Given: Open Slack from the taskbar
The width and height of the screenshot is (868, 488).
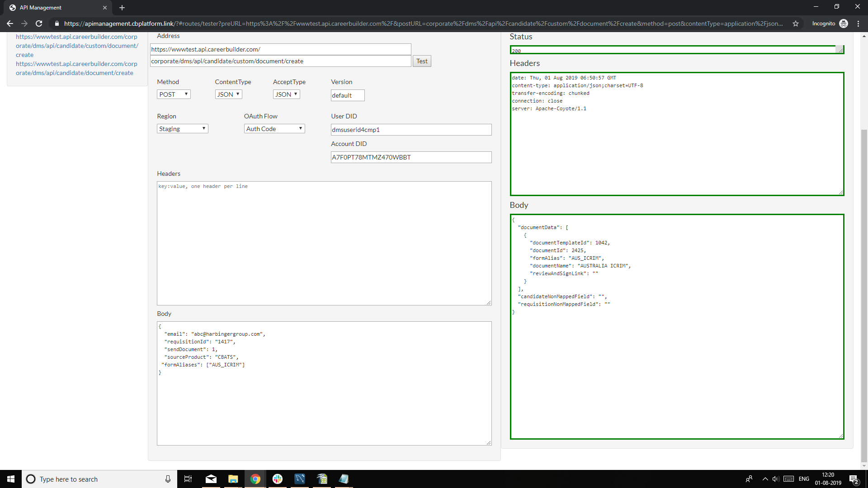Looking at the screenshot, I should click(277, 479).
